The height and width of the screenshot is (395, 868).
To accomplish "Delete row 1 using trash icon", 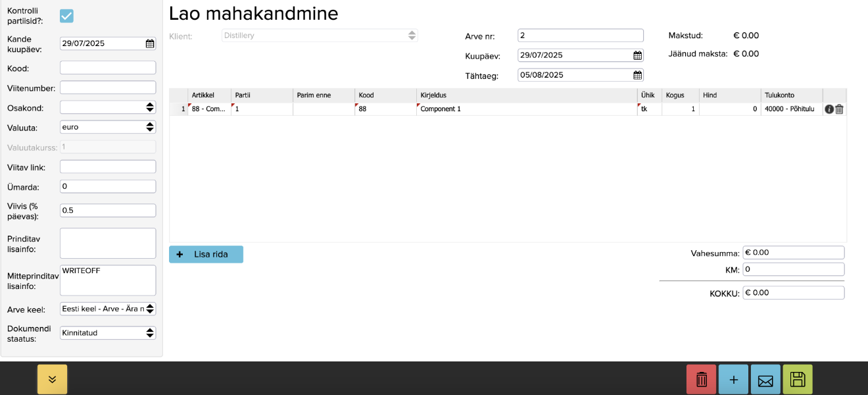I will (x=839, y=109).
